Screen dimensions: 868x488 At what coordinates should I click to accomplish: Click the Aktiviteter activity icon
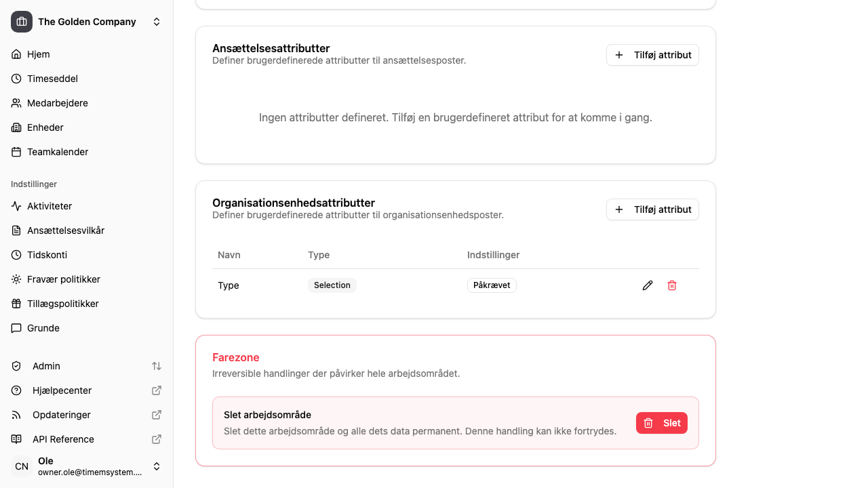click(16, 206)
